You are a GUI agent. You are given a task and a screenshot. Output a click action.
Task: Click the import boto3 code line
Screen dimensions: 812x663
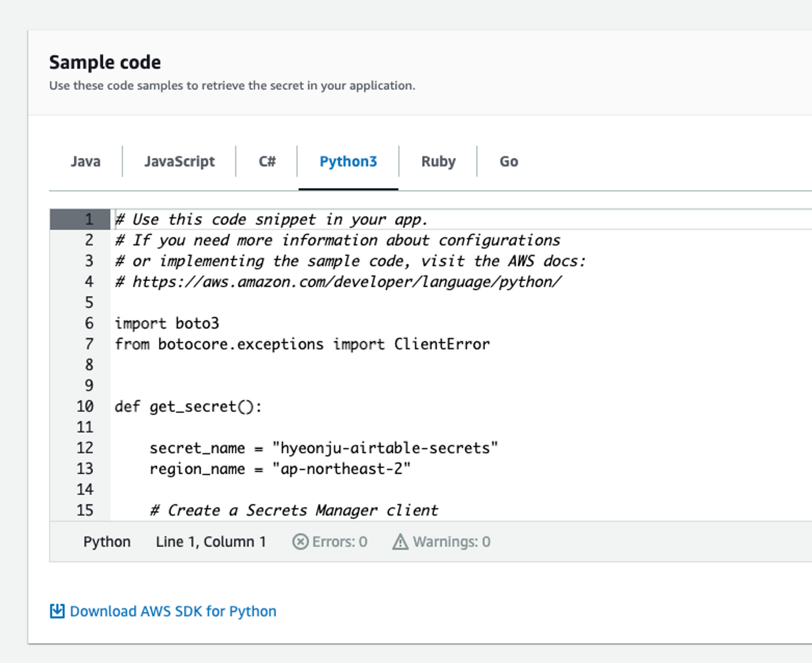167,323
